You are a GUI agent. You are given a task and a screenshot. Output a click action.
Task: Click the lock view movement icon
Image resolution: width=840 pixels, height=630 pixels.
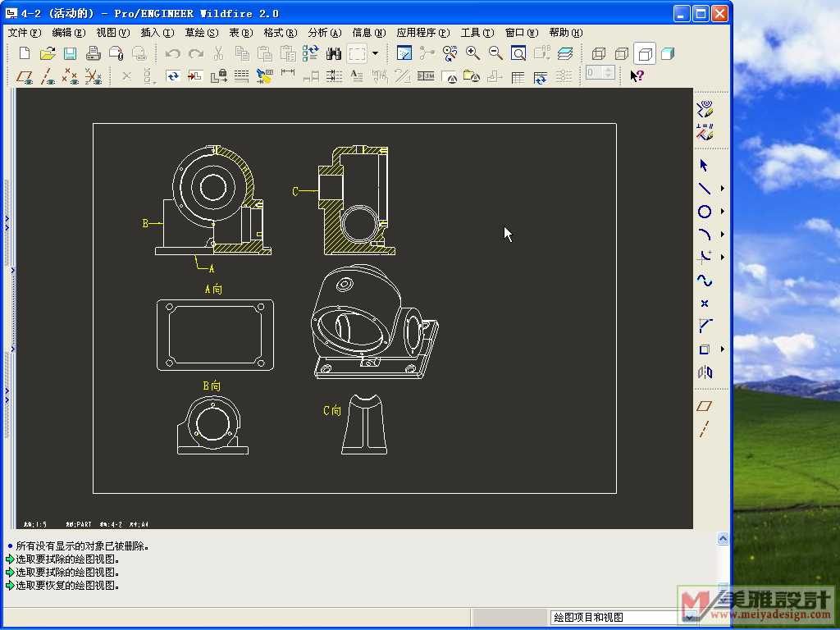click(218, 76)
